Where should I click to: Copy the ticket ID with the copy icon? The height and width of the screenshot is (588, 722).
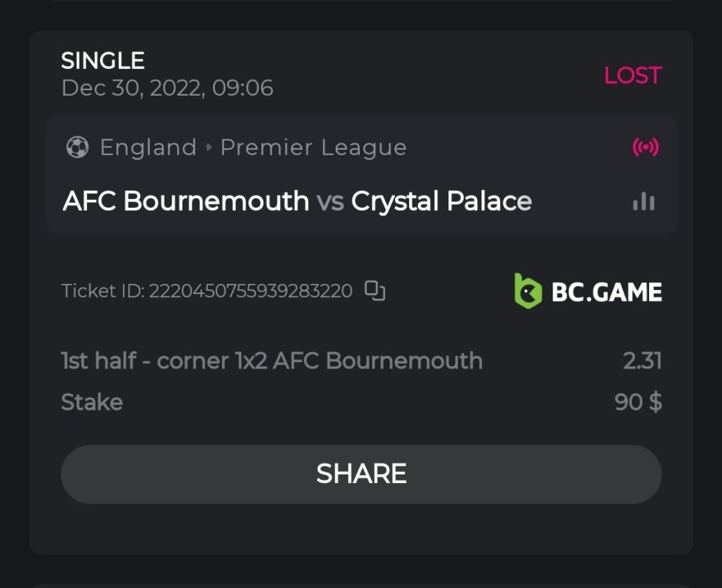pos(376,292)
